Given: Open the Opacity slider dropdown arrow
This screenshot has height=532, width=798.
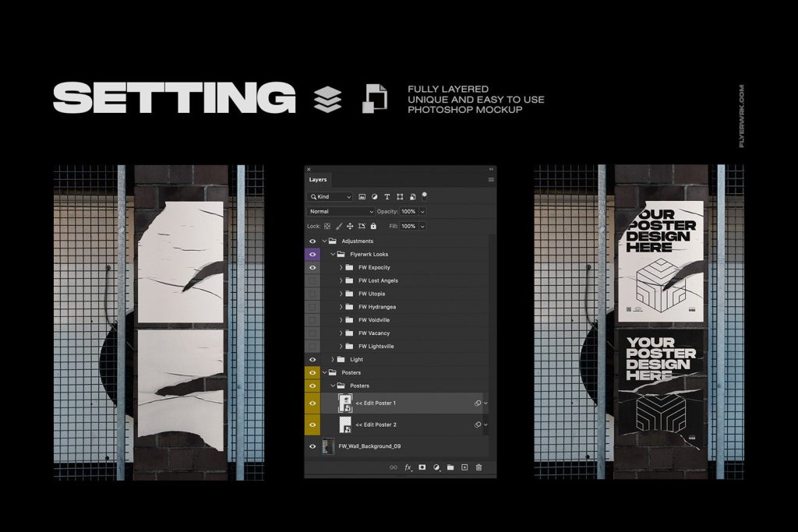Looking at the screenshot, I should pos(422,212).
